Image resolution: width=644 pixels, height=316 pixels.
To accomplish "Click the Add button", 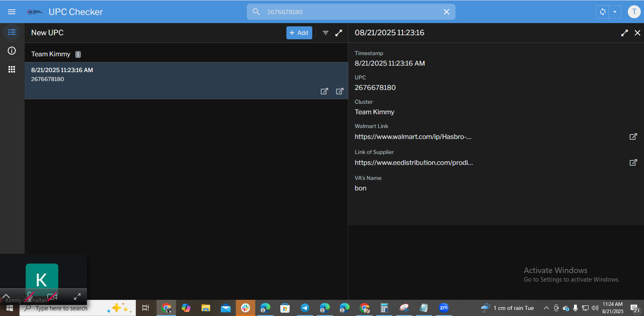I will [x=299, y=33].
